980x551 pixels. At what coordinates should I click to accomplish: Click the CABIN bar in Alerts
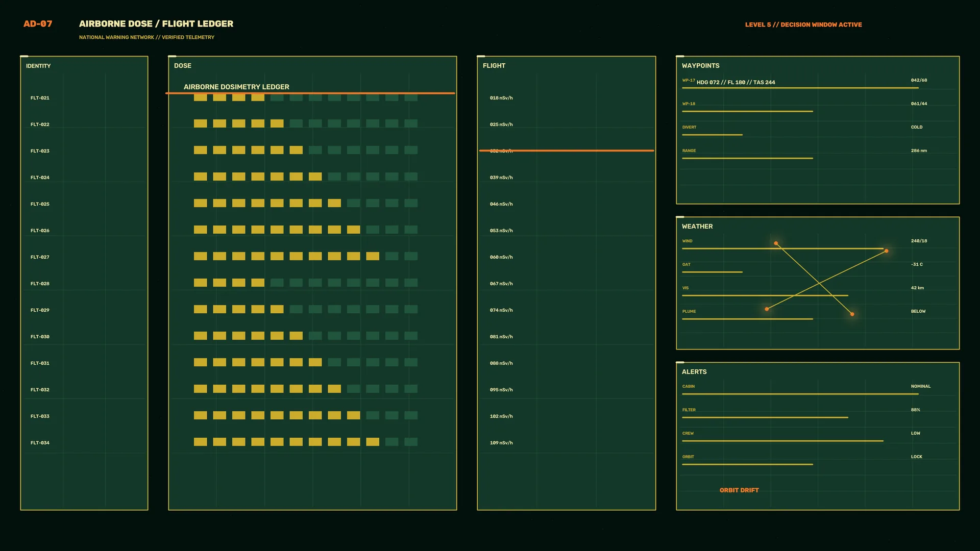(800, 394)
